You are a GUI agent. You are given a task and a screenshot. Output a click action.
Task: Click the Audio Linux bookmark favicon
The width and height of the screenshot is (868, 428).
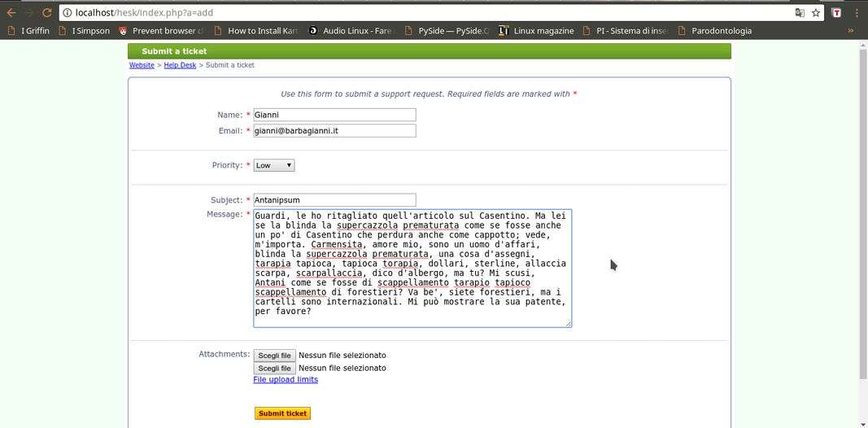tap(312, 31)
